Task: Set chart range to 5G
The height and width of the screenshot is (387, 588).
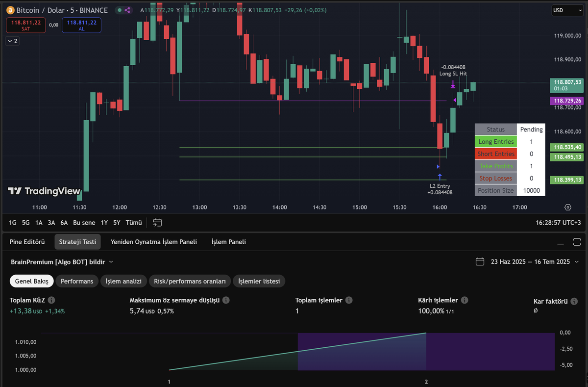Action: click(26, 223)
